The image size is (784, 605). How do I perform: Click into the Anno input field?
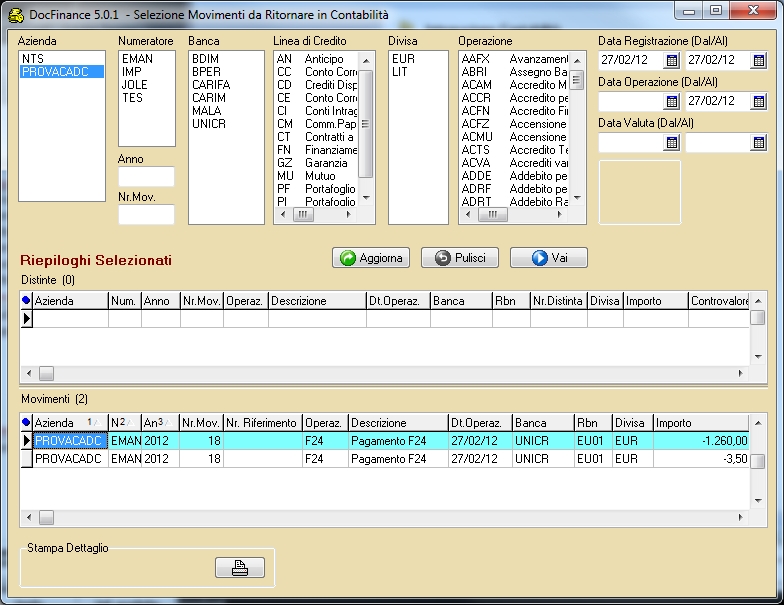146,177
